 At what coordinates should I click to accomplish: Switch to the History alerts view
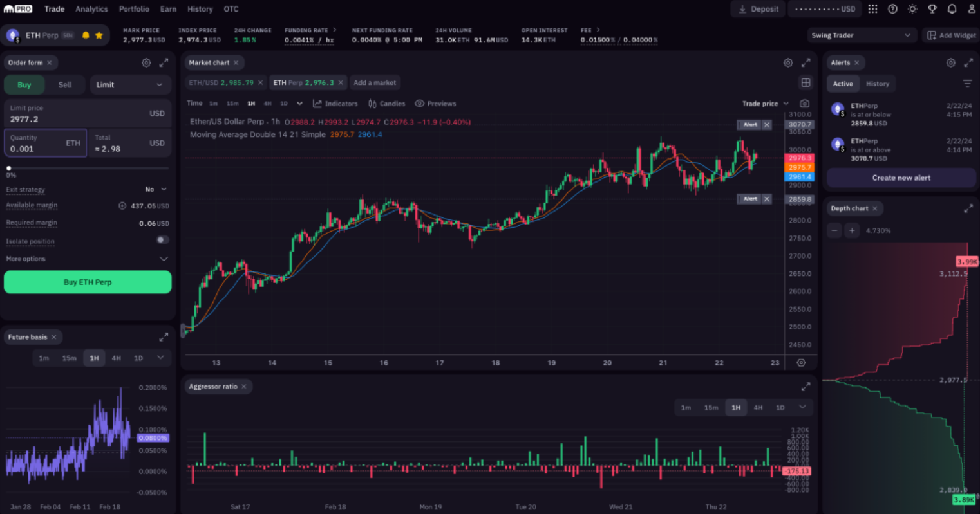point(878,84)
